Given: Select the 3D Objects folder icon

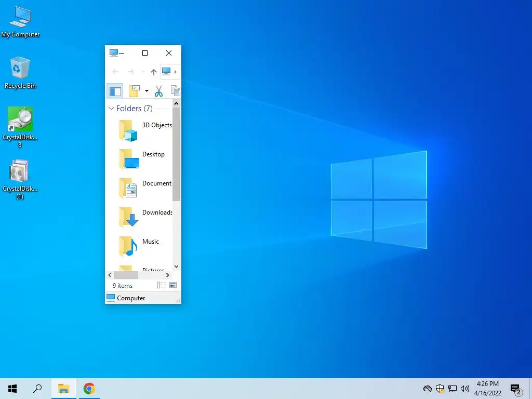Looking at the screenshot, I should [128, 130].
